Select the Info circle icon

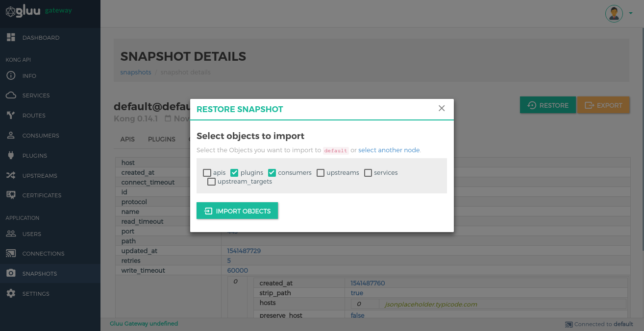(11, 76)
